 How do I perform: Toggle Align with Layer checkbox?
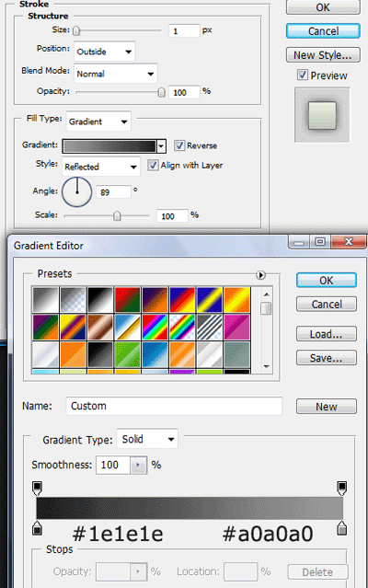[x=153, y=165]
